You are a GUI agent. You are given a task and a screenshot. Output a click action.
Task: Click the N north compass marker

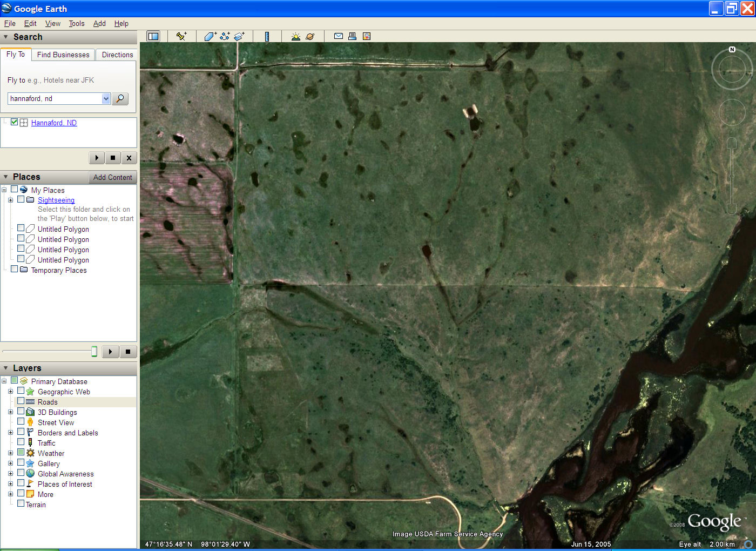[x=732, y=49]
